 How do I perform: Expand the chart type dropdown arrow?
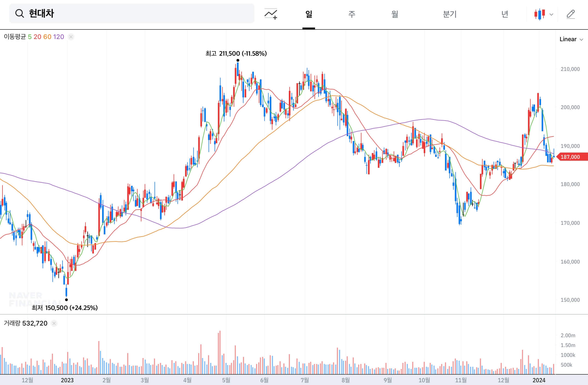point(551,14)
